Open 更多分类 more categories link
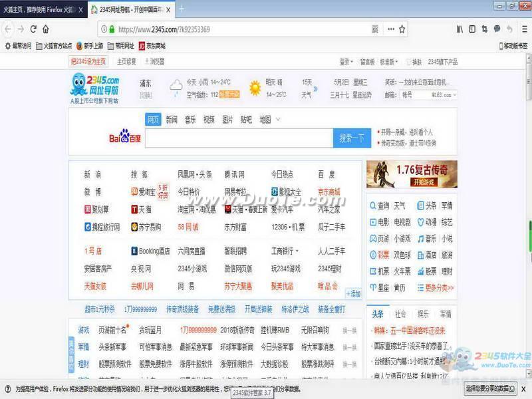532x399 pixels. point(436,288)
